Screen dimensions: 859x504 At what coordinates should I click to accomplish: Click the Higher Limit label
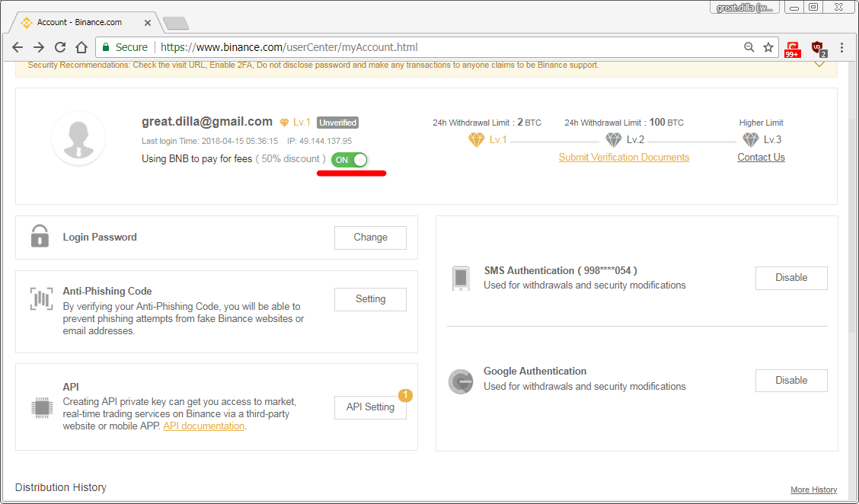pos(761,123)
